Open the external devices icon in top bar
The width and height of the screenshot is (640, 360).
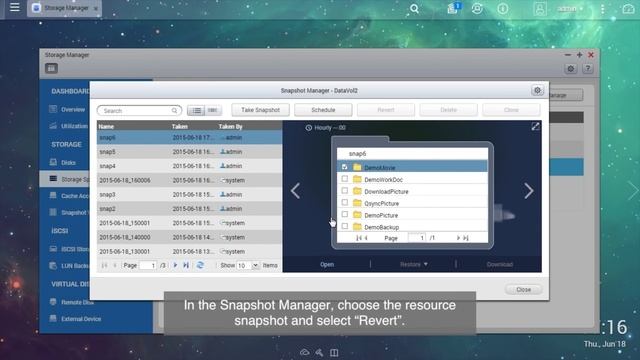coord(477,9)
